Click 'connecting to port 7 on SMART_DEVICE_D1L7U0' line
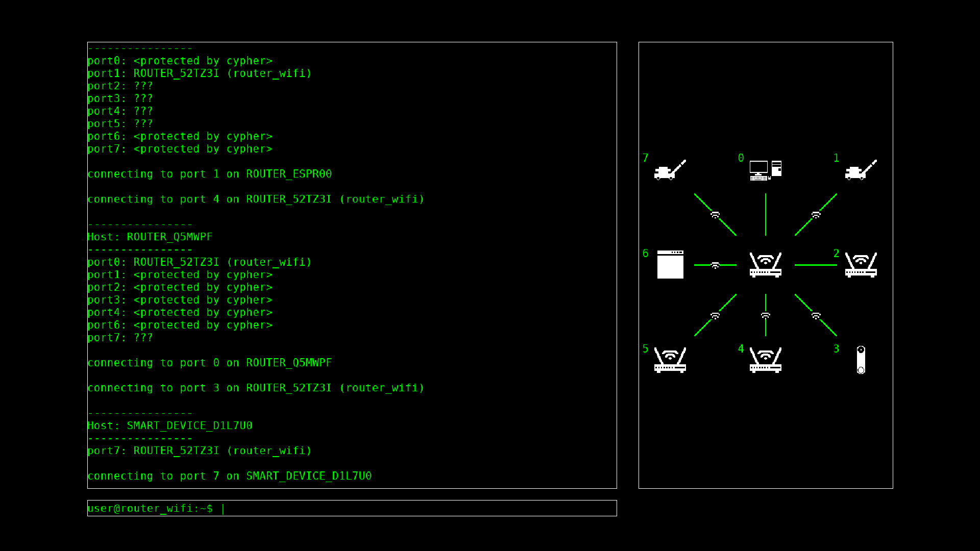The height and width of the screenshot is (551, 980). pos(229,476)
